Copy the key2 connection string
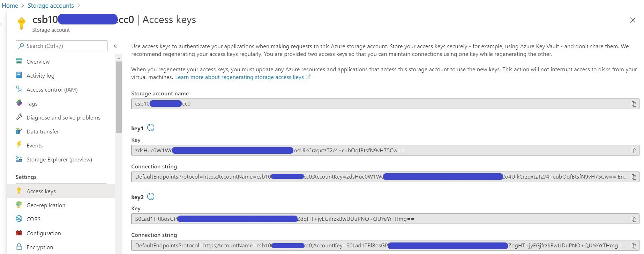Viewport: 644px width, 254px height. 634,246
